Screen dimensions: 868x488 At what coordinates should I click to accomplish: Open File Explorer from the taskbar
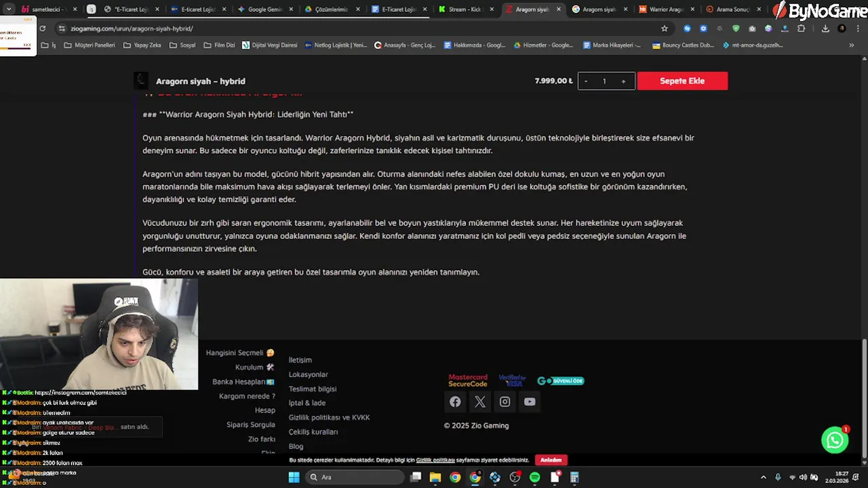435,477
